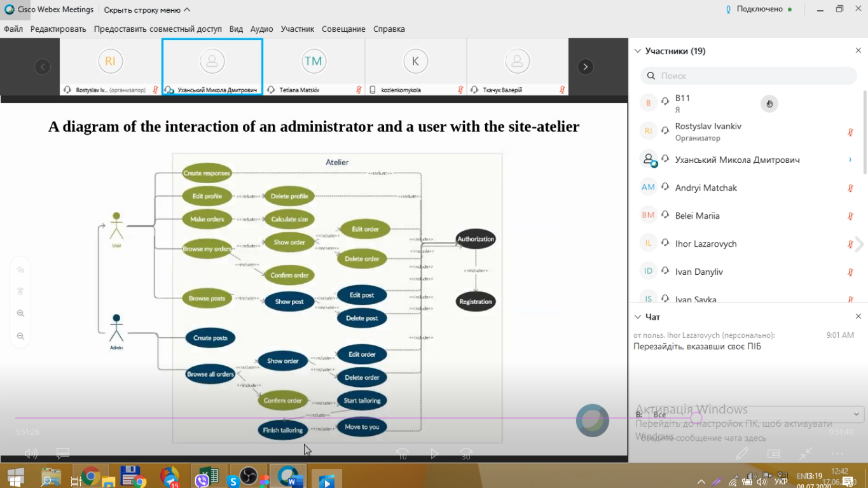Click the participant search field Поиск

pos(748,76)
